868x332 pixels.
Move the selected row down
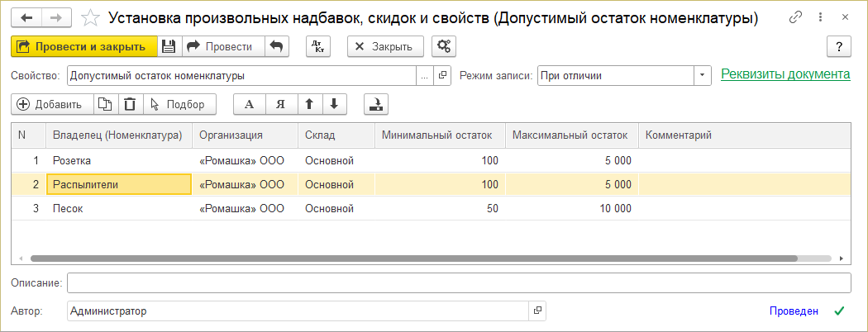(334, 104)
